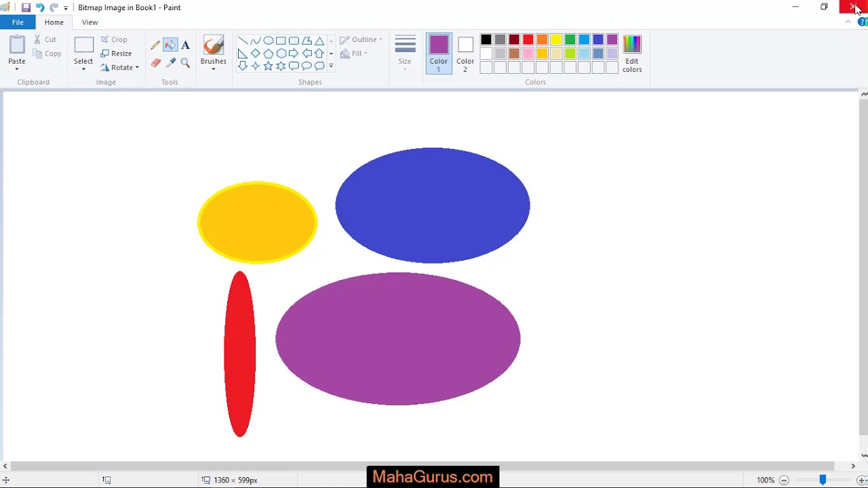The height and width of the screenshot is (488, 868).
Task: Pick the black color swatch
Action: (486, 40)
